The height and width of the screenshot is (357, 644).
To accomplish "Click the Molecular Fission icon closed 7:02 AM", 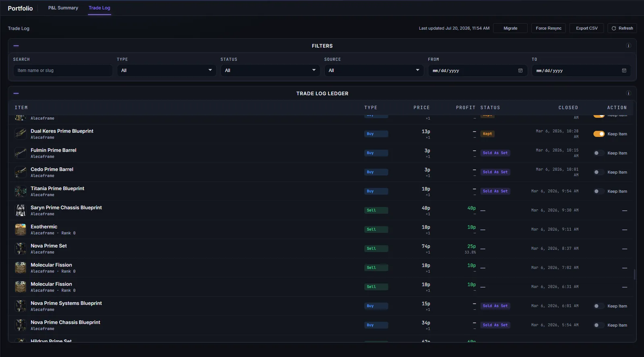I will pos(21,268).
